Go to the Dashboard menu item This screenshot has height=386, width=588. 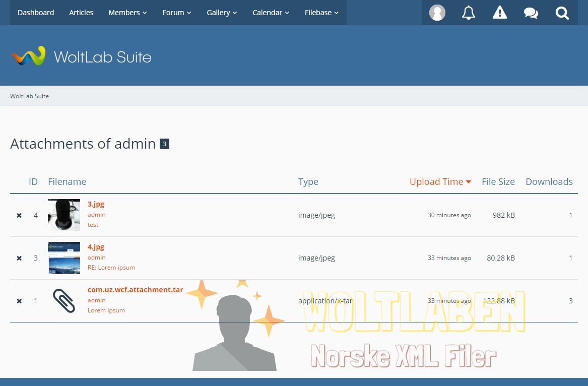(36, 13)
